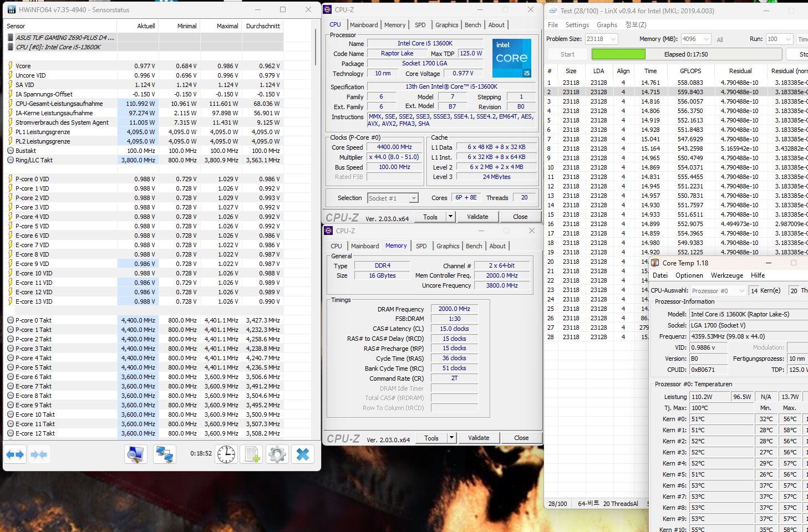Select LinX result row 2 with 559.8403 GFLOPS
The height and width of the screenshot is (532, 808).
coord(676,92)
